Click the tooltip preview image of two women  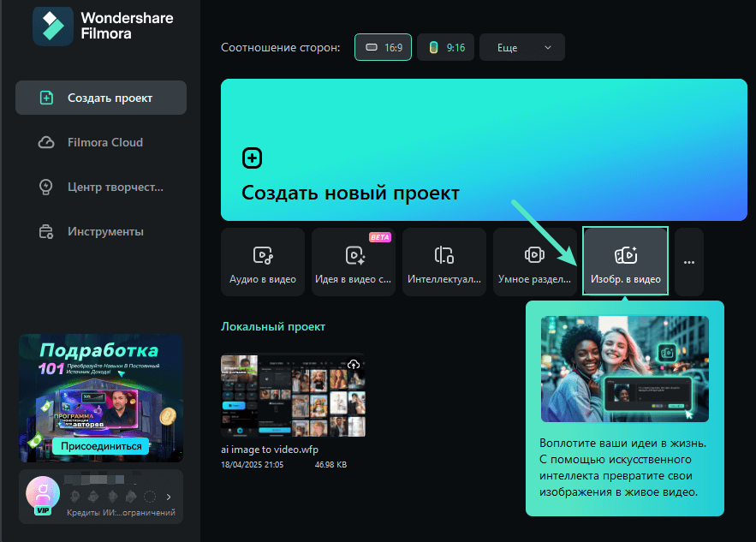click(625, 369)
